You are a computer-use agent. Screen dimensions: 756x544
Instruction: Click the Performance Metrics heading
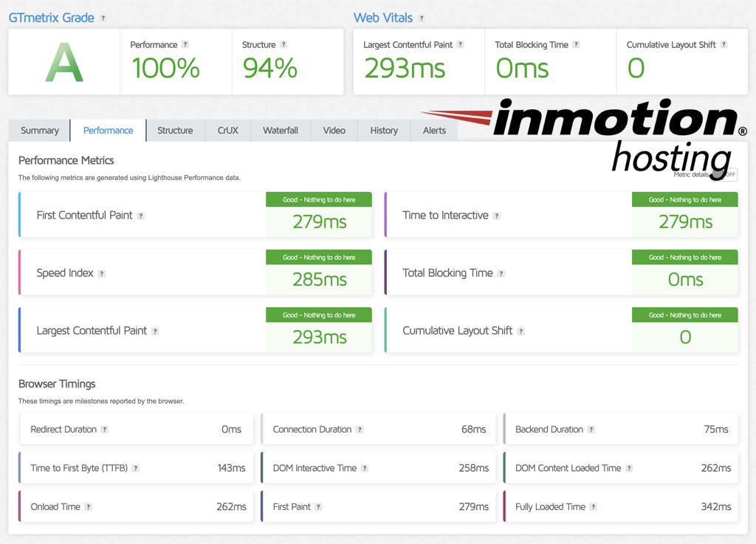coord(66,160)
